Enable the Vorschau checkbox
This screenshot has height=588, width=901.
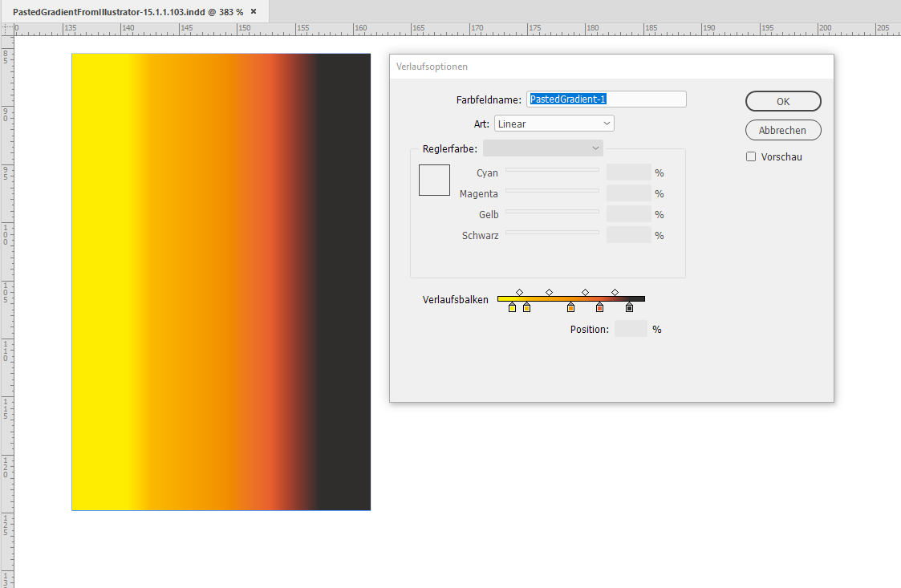[x=751, y=156]
